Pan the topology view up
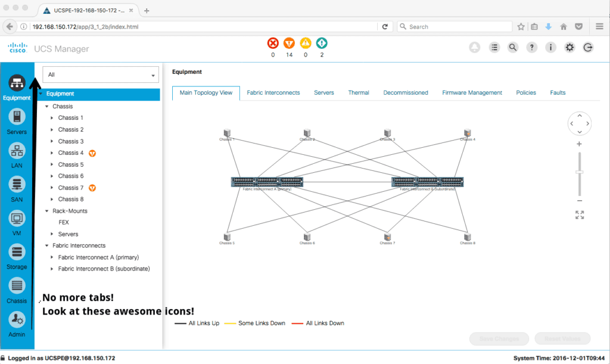 click(x=580, y=116)
